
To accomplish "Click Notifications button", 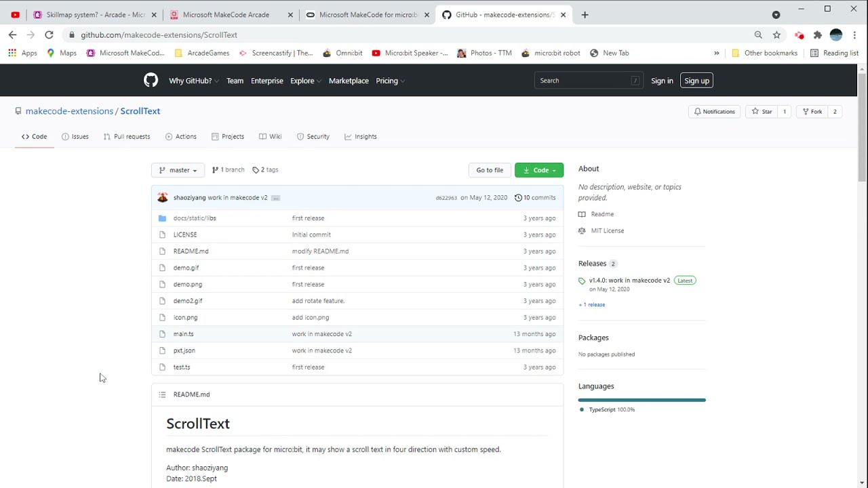I will click(715, 112).
